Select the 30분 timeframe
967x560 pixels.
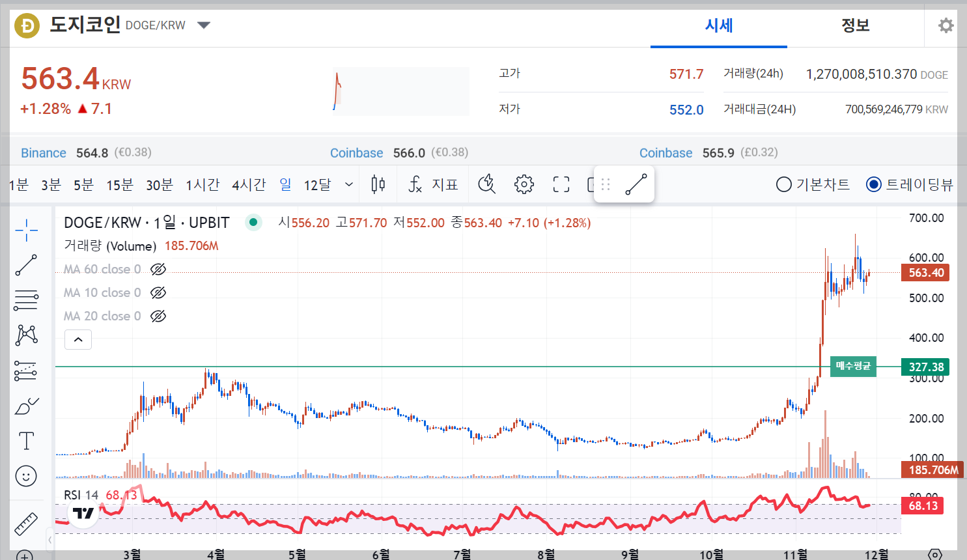[160, 185]
